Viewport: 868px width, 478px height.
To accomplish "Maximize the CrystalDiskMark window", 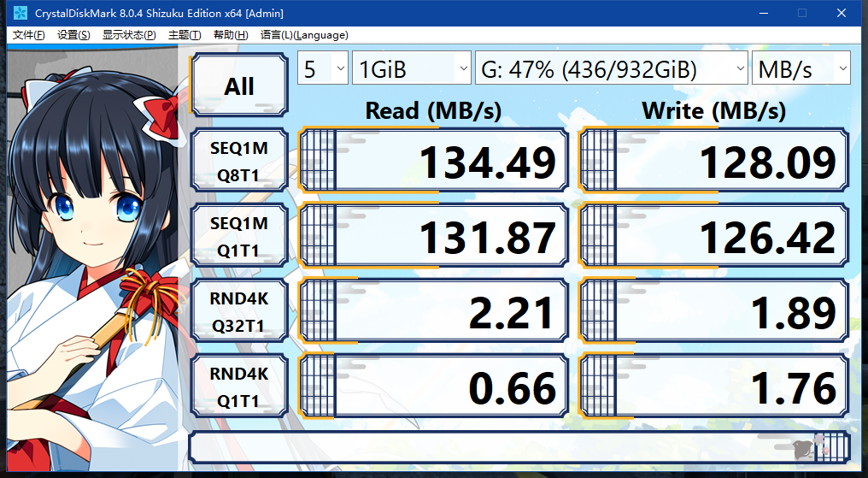I will coord(802,13).
